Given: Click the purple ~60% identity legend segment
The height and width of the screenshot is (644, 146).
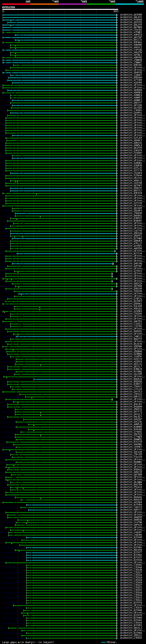Looking at the screenshot, I should (x=73, y=4).
